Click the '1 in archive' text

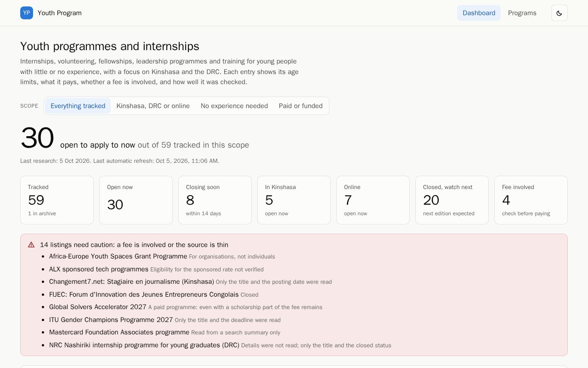[42, 213]
